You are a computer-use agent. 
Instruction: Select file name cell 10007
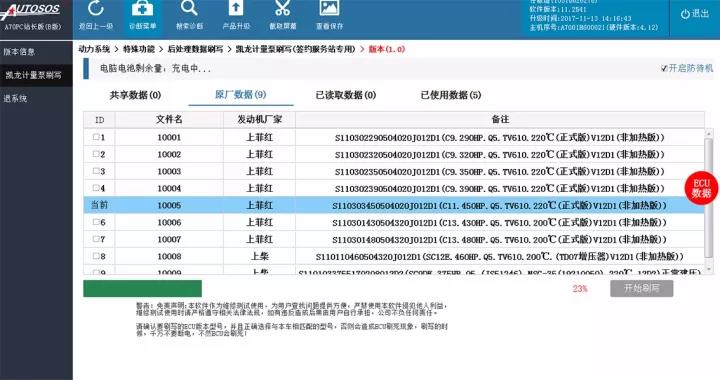click(x=169, y=239)
